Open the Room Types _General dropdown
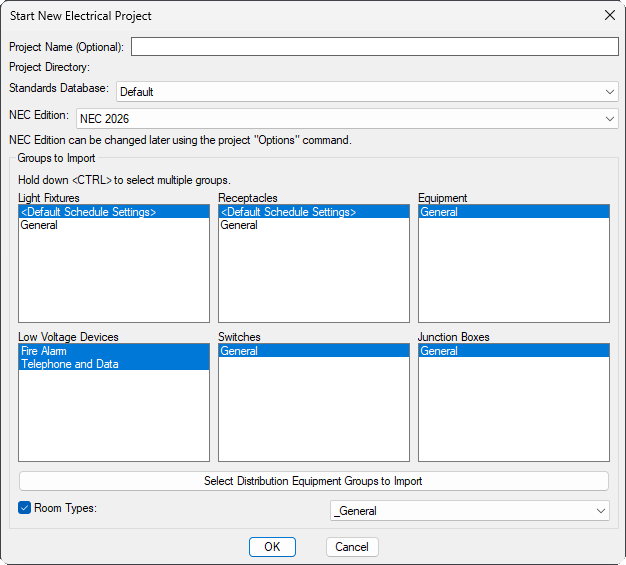The image size is (626, 565). point(470,511)
